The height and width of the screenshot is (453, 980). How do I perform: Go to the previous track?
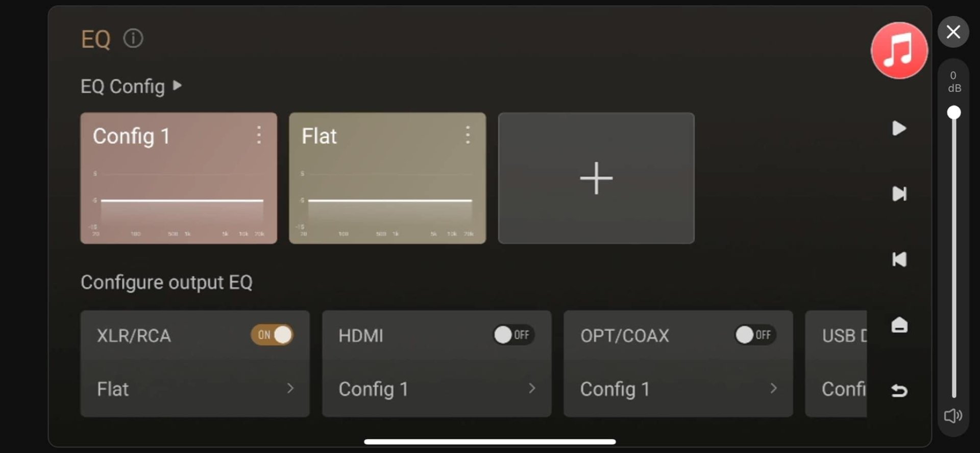point(899,260)
